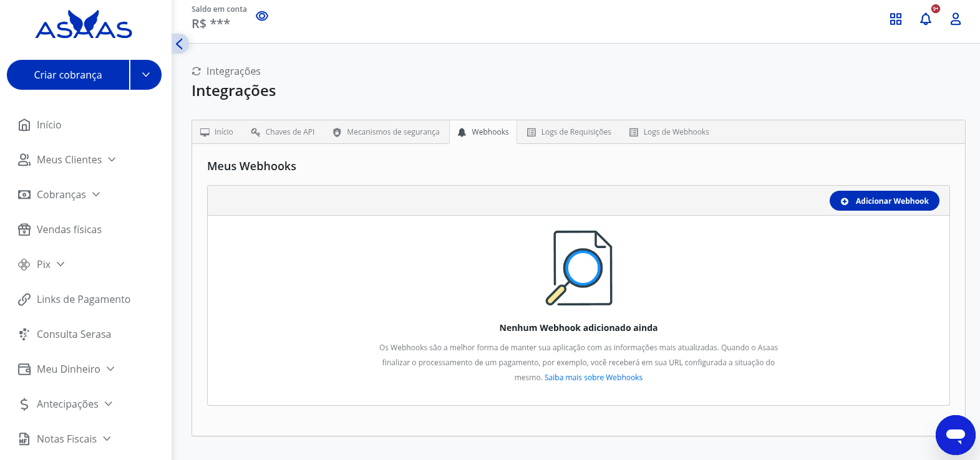Open the Logs de Webhooks tab
980x460 pixels.
[x=669, y=132]
